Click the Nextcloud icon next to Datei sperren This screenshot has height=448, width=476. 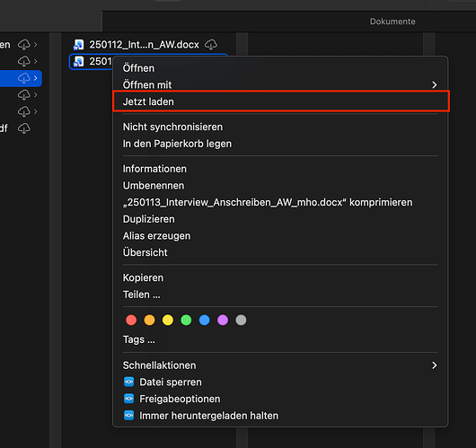coord(128,382)
